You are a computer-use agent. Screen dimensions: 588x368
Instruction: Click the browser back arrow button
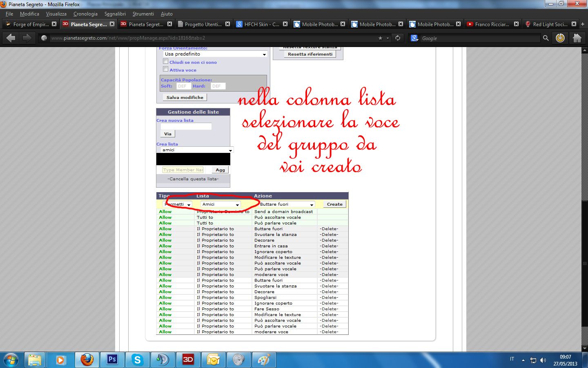[11, 38]
